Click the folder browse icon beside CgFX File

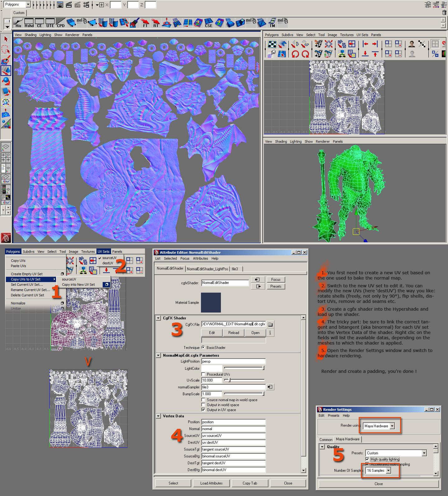point(270,324)
